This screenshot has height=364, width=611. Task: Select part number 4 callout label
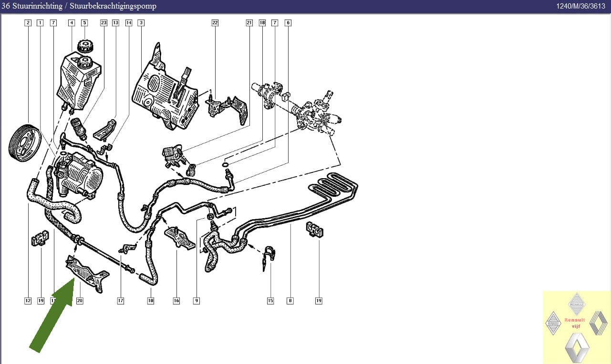click(x=71, y=23)
